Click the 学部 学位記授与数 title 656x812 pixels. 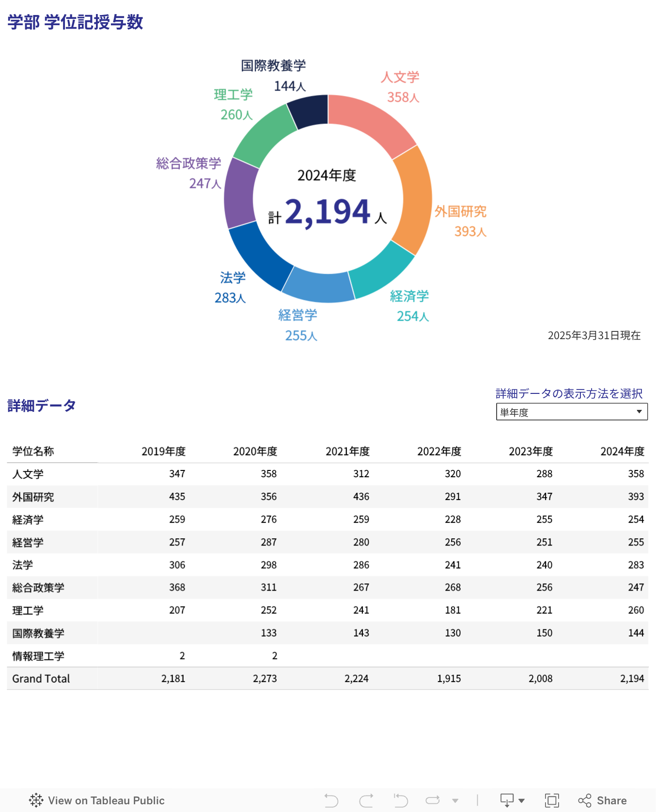pos(75,22)
